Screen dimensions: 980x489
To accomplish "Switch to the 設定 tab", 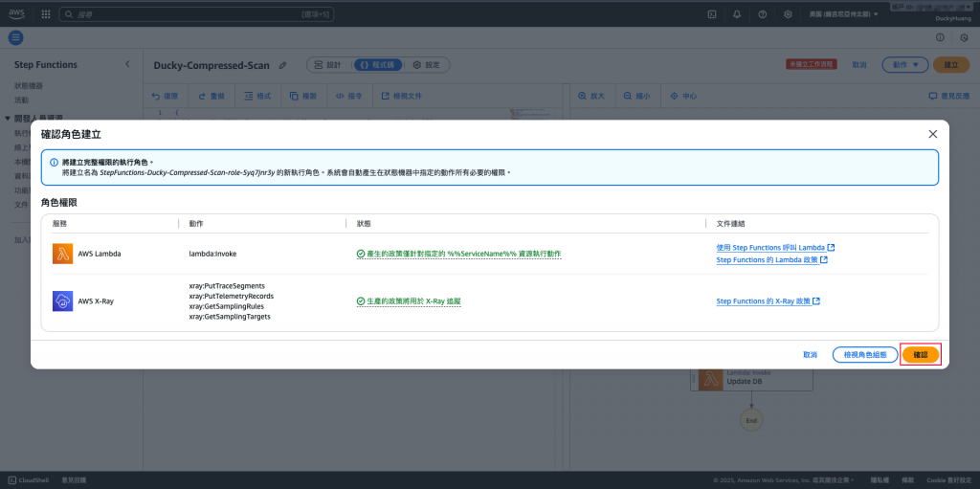I will coord(426,64).
